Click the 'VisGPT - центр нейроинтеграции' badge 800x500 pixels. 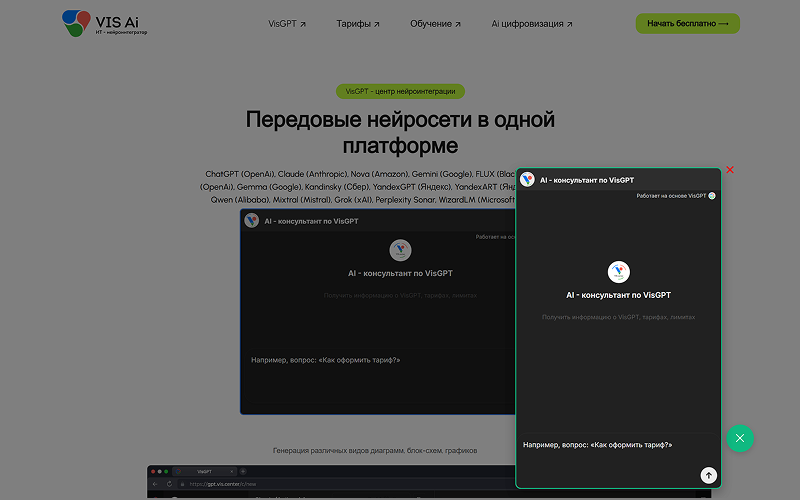(400, 91)
